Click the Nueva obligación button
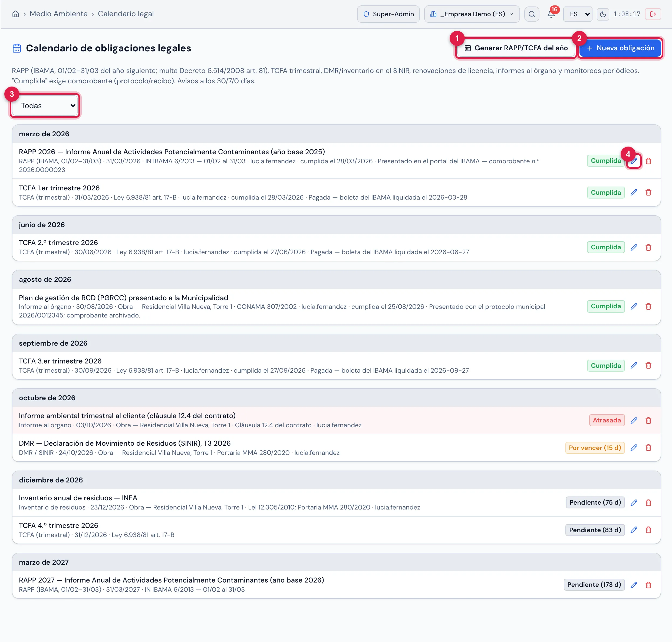This screenshot has height=642, width=672. tap(620, 48)
